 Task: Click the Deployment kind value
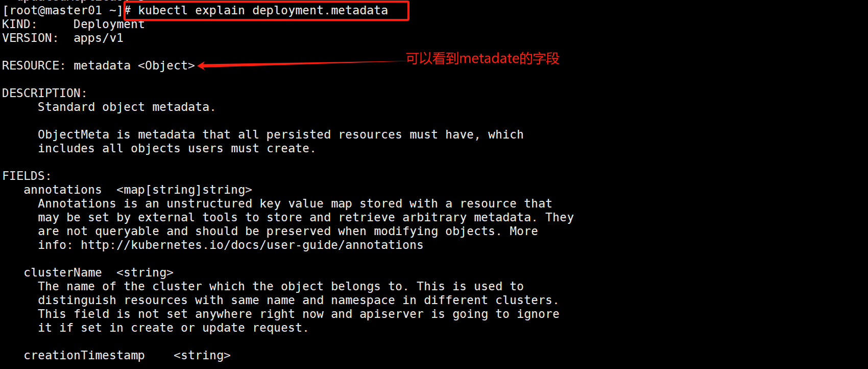[x=109, y=25]
